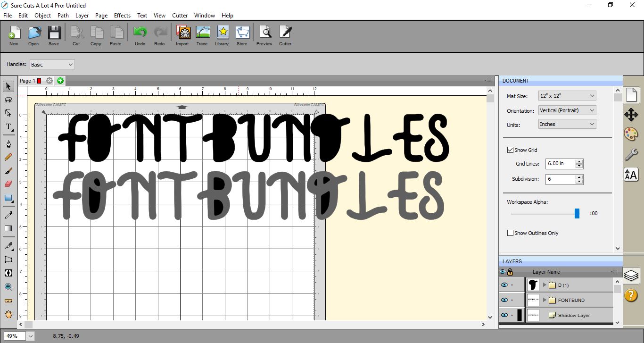Click the Import SVG icon
644x343 pixels.
182,35
